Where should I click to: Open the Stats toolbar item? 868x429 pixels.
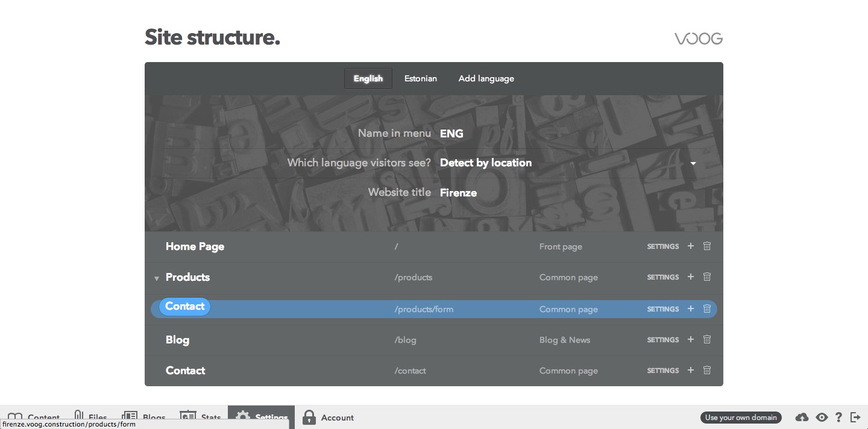click(201, 417)
